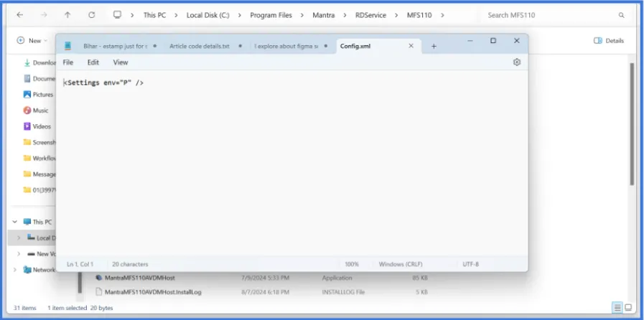Click the 31 items status text

click(24, 308)
